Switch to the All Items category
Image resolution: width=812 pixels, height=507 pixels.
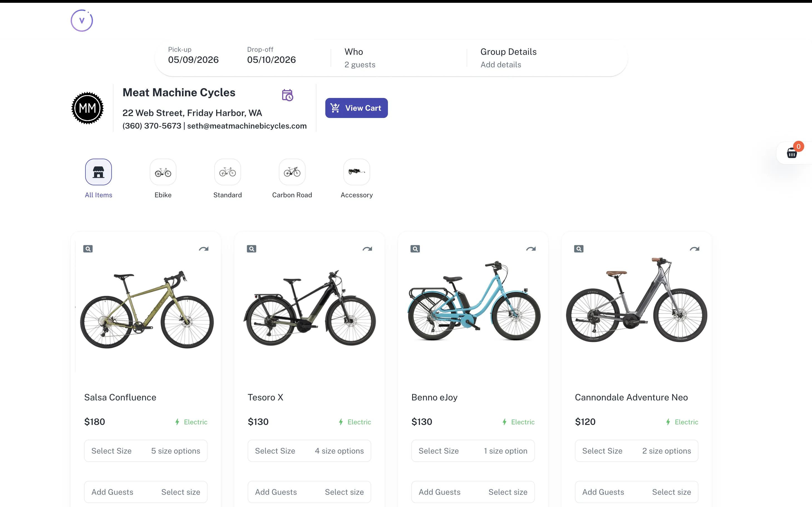[98, 172]
